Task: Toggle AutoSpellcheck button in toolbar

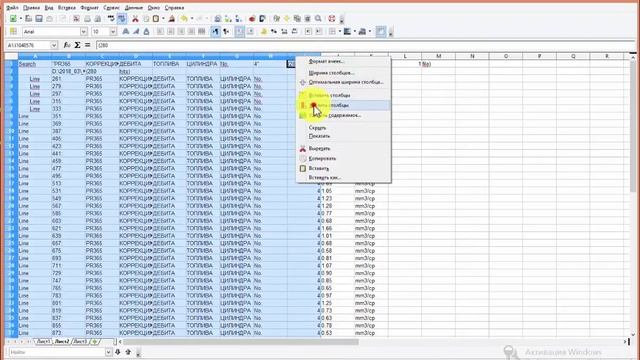Action: pyautogui.click(x=122, y=19)
